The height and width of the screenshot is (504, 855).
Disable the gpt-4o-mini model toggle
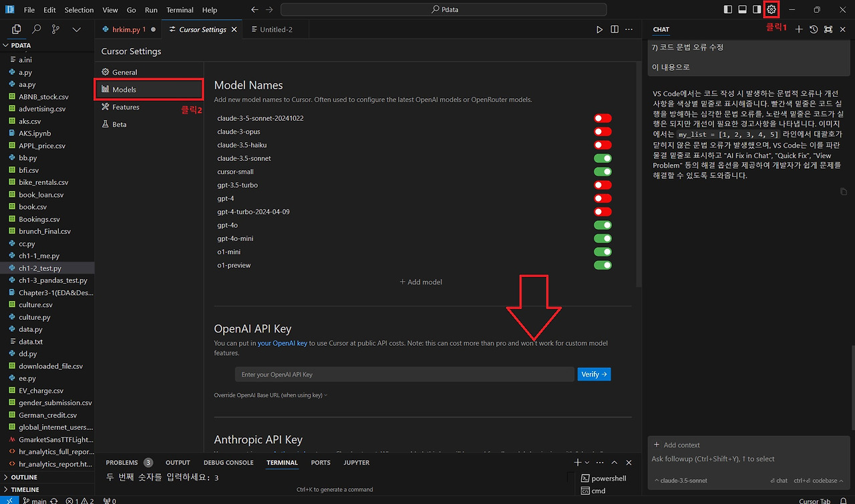[x=603, y=238]
